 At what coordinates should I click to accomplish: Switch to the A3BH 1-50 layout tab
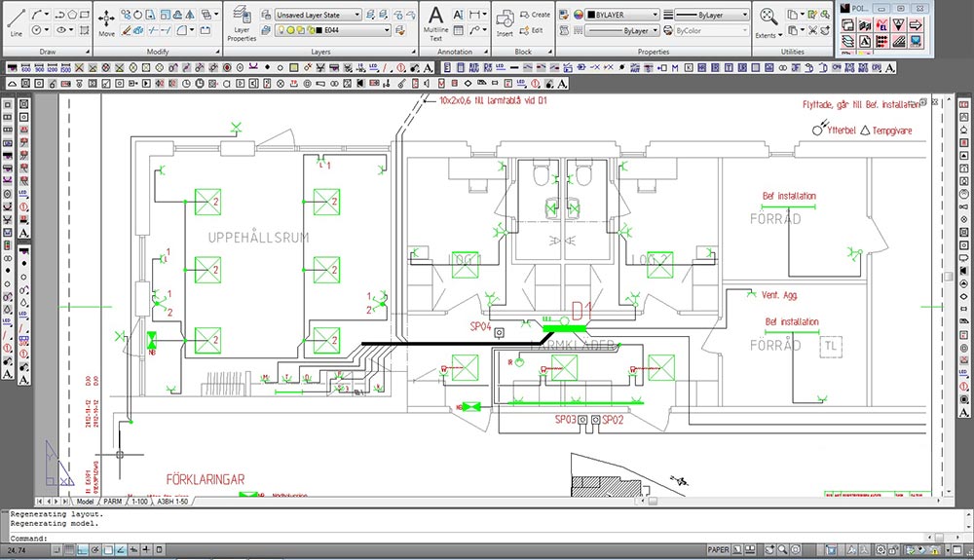(x=172, y=501)
